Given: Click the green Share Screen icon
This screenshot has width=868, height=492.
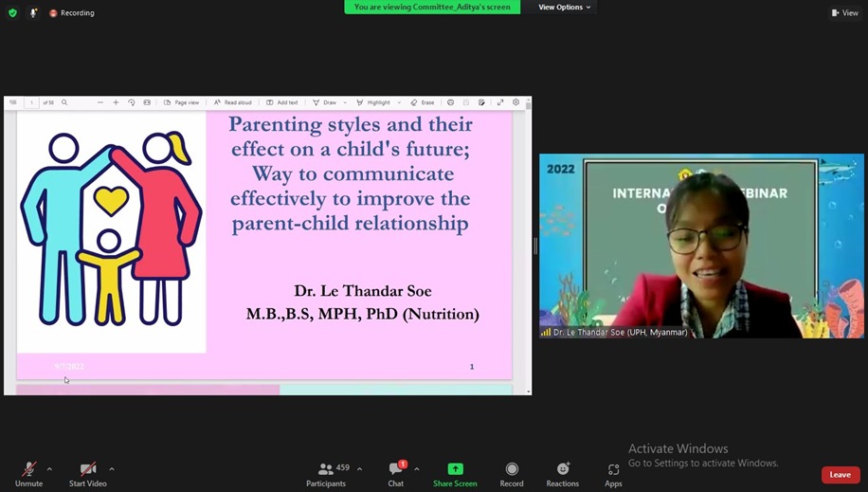Looking at the screenshot, I should 455,469.
